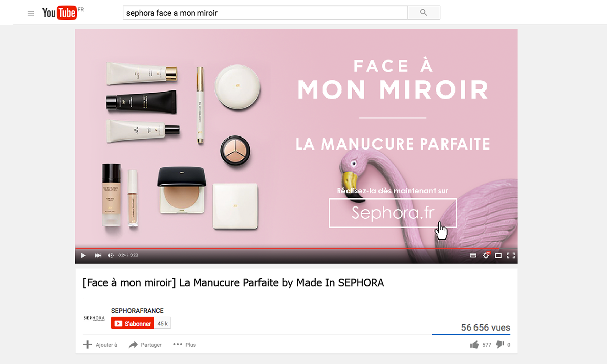Open the Ajouter à menu
This screenshot has height=364, width=607.
pos(100,345)
